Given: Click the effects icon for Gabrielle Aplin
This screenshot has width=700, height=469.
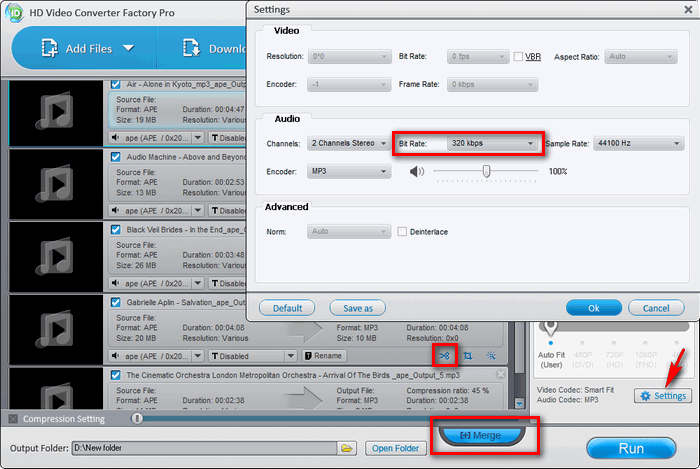Looking at the screenshot, I should click(491, 356).
